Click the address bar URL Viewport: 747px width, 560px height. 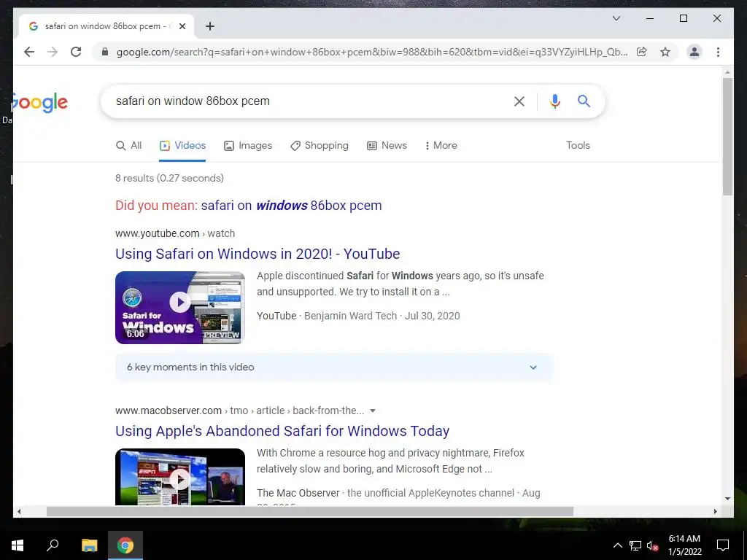pos(371,52)
